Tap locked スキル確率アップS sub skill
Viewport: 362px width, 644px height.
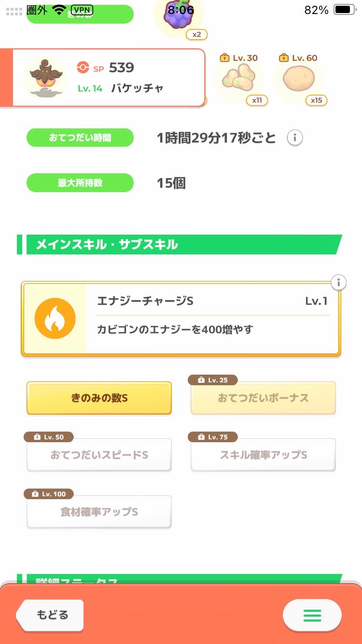click(263, 455)
